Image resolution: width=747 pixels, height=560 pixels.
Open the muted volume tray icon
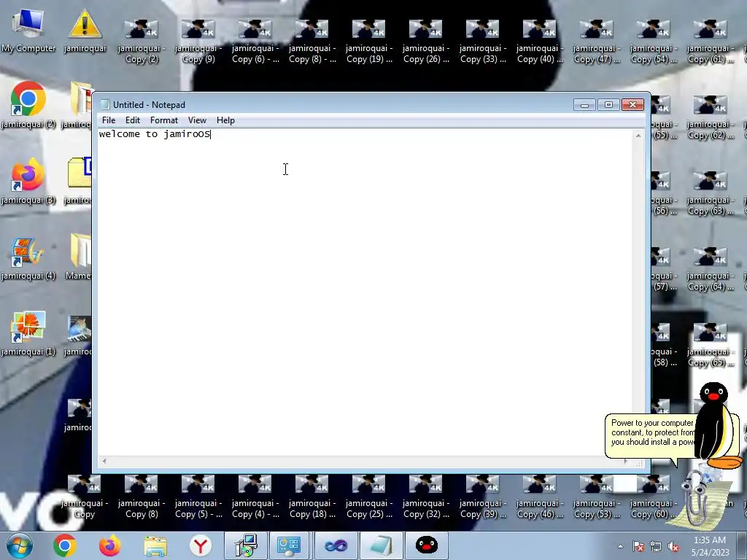click(x=673, y=546)
